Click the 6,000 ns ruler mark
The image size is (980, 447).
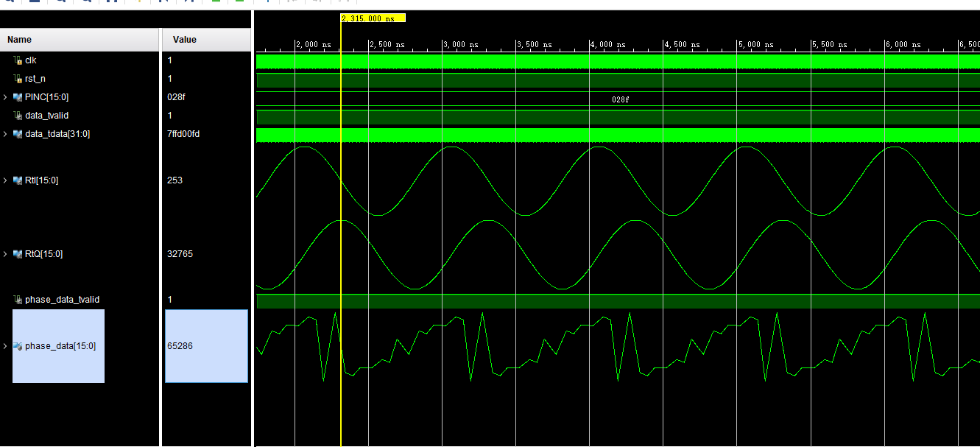903,44
